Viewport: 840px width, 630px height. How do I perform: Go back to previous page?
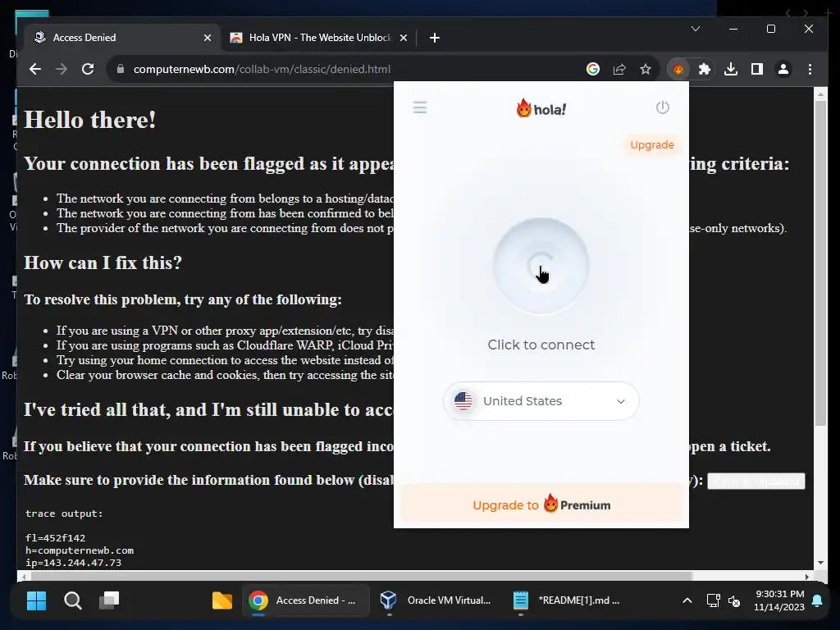click(35, 69)
